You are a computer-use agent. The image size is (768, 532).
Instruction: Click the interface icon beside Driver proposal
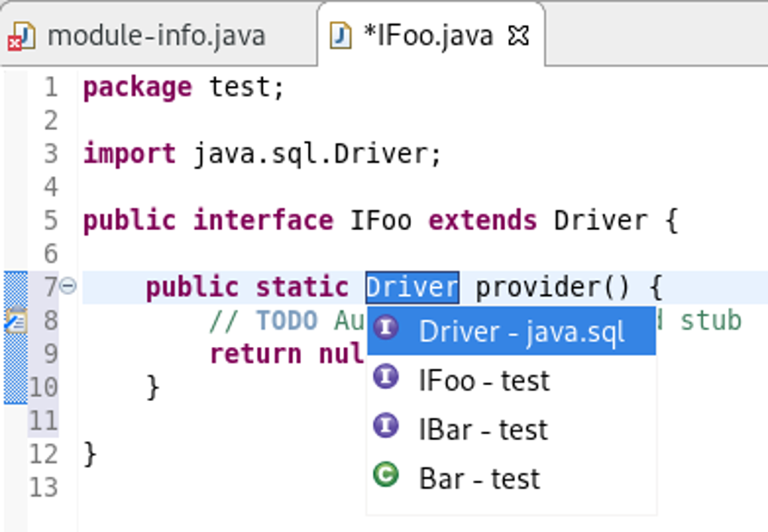386,329
